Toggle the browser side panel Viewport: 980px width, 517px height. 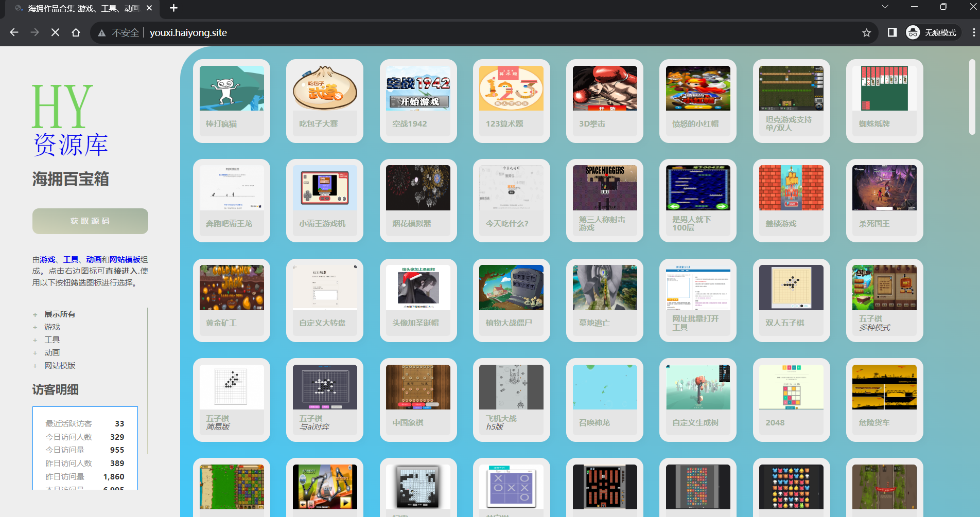[892, 32]
